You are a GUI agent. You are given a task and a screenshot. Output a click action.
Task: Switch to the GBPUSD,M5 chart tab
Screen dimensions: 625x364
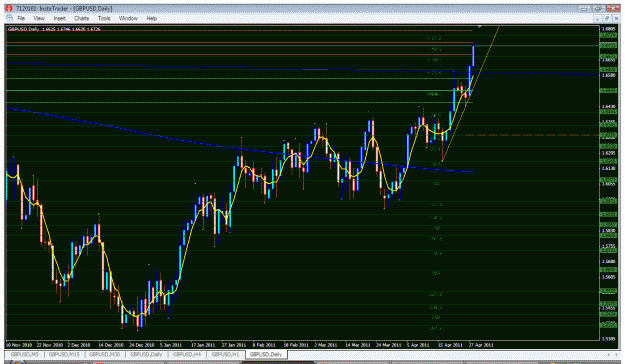click(x=25, y=354)
